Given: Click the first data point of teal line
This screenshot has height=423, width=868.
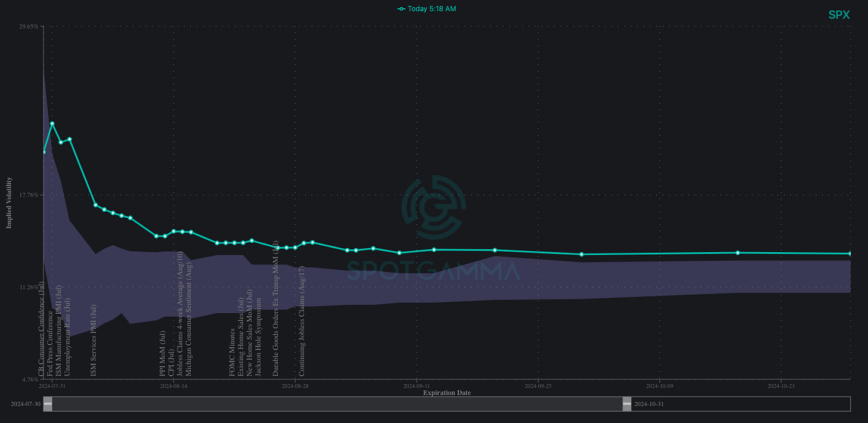Looking at the screenshot, I should pos(44,152).
